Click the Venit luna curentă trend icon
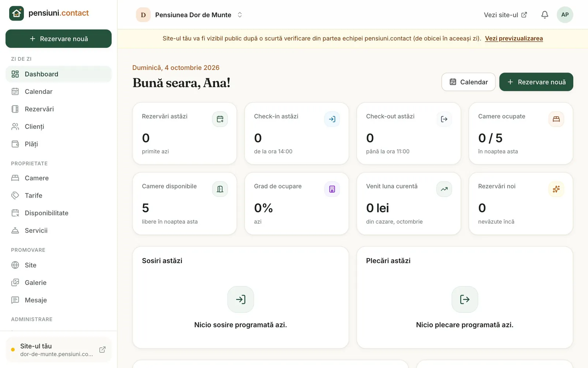 click(x=444, y=189)
